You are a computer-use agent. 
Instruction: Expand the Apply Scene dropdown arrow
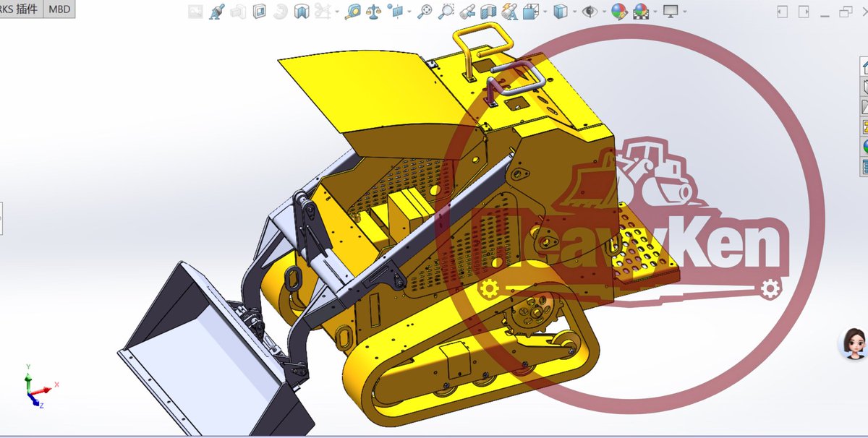(654, 10)
